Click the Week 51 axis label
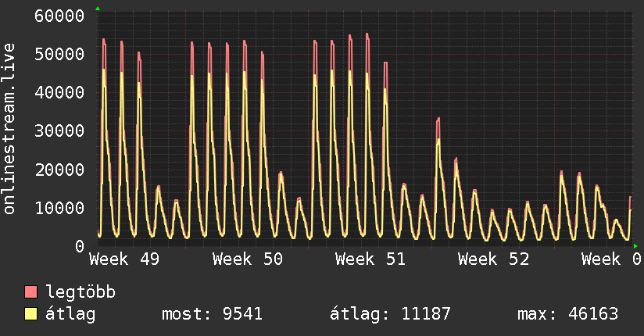Image resolution: width=644 pixels, height=336 pixels. pyautogui.click(x=370, y=259)
